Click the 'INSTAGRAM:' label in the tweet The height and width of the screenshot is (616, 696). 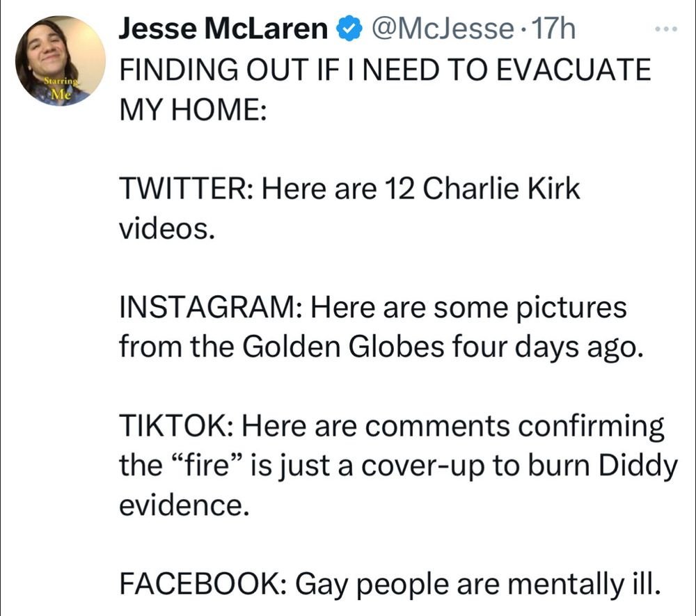pos(211,307)
